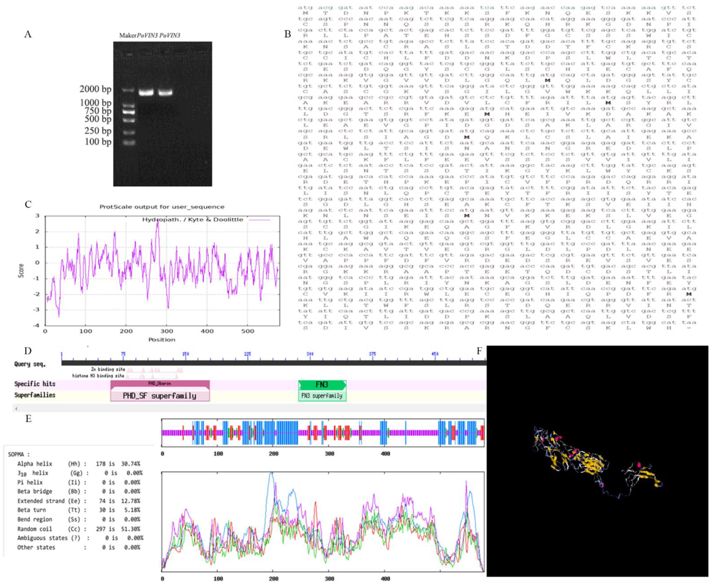The image size is (716, 588).
Task: Open the FN3 superfamily box
Action: click(x=322, y=396)
